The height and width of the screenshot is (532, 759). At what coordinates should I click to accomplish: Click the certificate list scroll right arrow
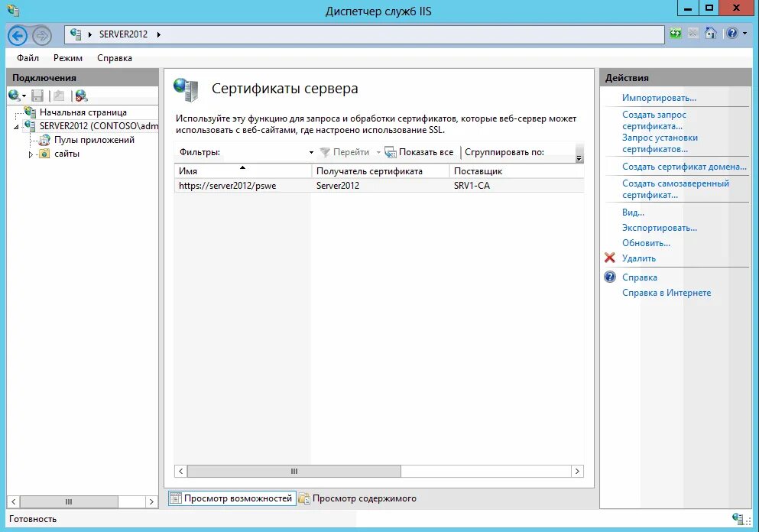tap(577, 471)
